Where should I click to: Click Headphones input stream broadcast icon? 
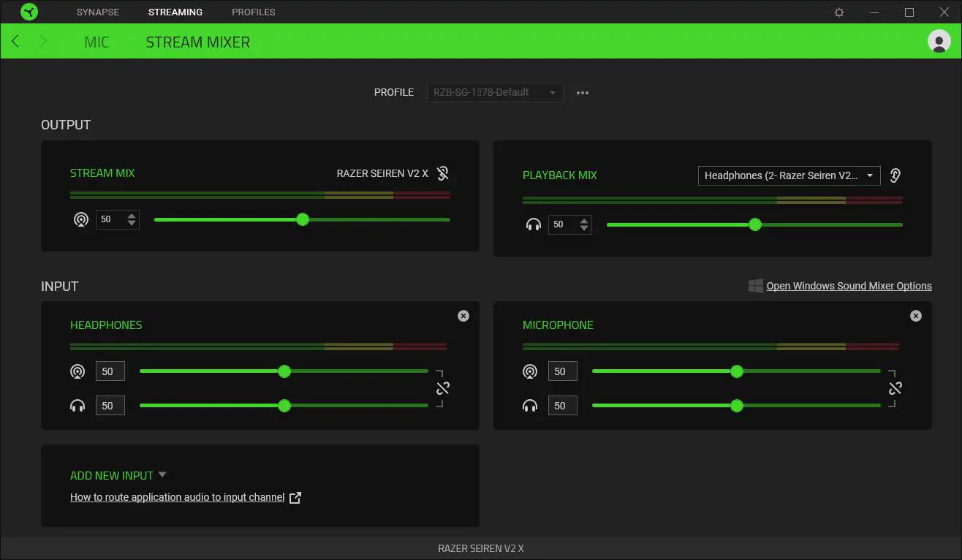click(77, 371)
